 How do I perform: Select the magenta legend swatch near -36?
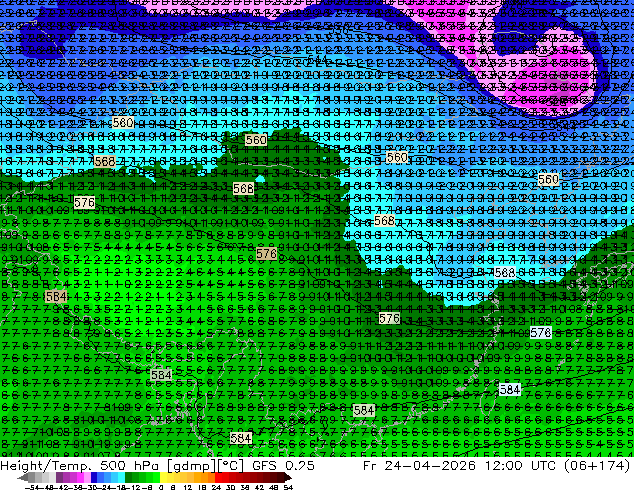click(80, 478)
